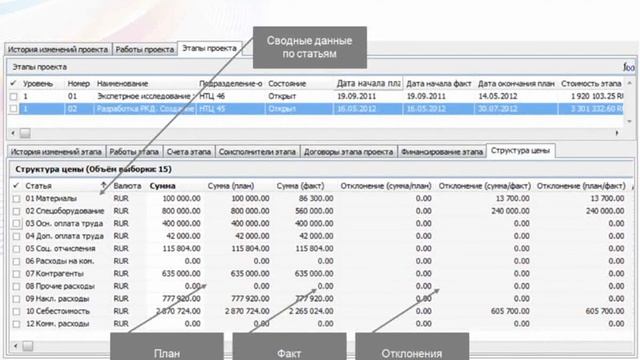Click the left arrow of the Структура цены scrollbar
This screenshot has height=360, width=640.
click(16, 346)
